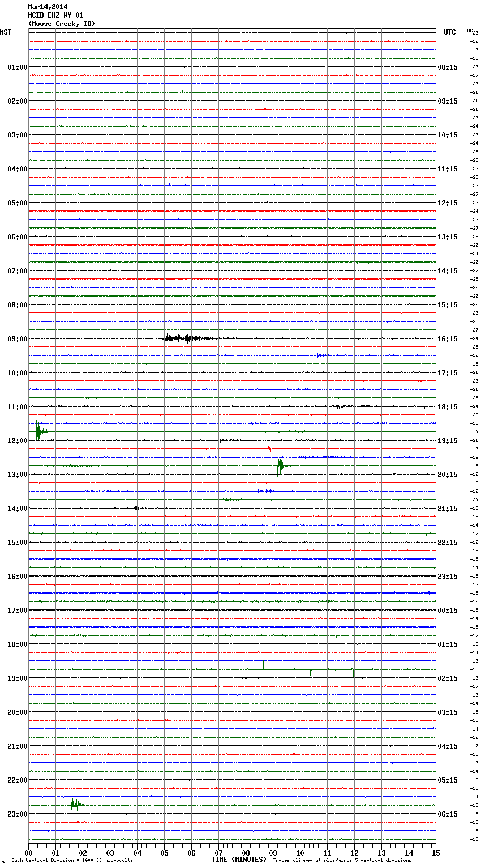
Task: Select the 01:00 MST time label
Action: pyautogui.click(x=18, y=67)
